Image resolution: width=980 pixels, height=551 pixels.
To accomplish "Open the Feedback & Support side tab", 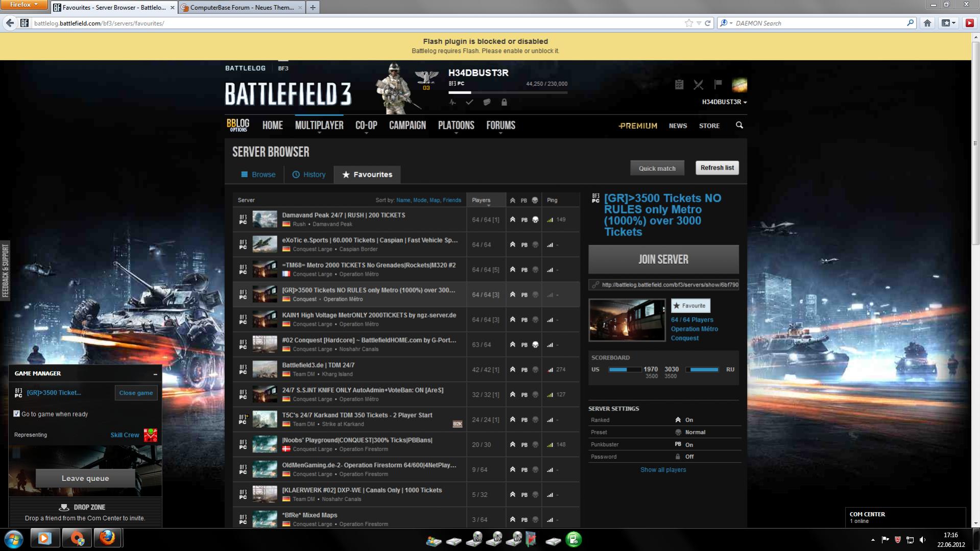I will pos(5,271).
